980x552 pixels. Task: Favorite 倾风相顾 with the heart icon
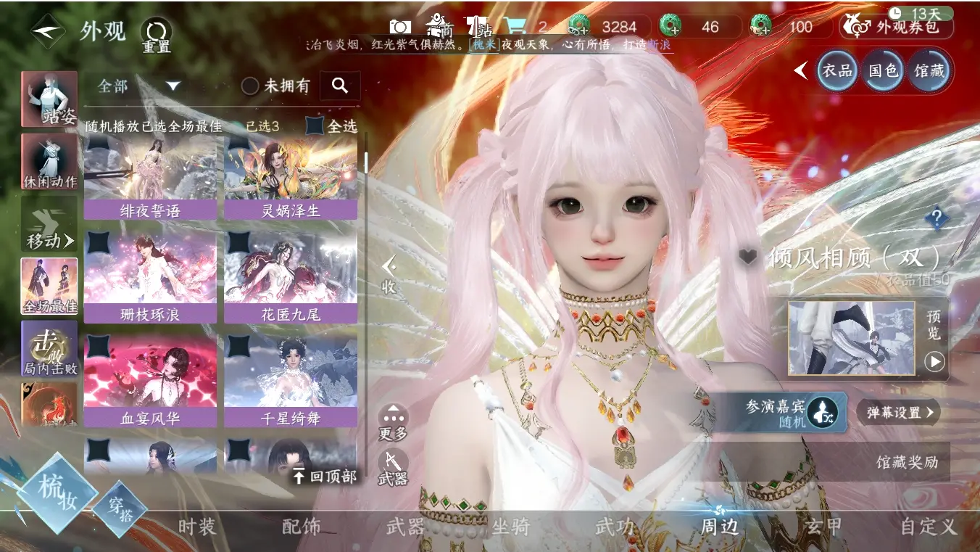(x=749, y=256)
